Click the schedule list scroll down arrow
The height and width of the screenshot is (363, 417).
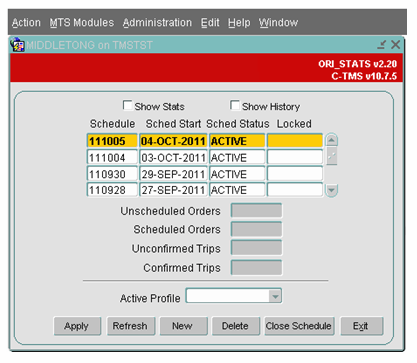331,190
